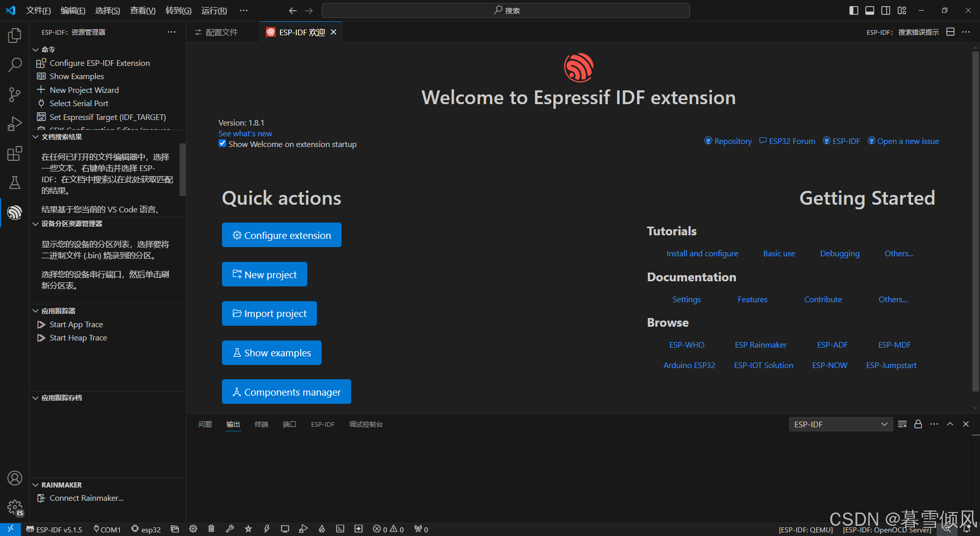Open the ESP-IDF output channel dropdown
Image resolution: width=980 pixels, height=536 pixels.
tap(841, 424)
